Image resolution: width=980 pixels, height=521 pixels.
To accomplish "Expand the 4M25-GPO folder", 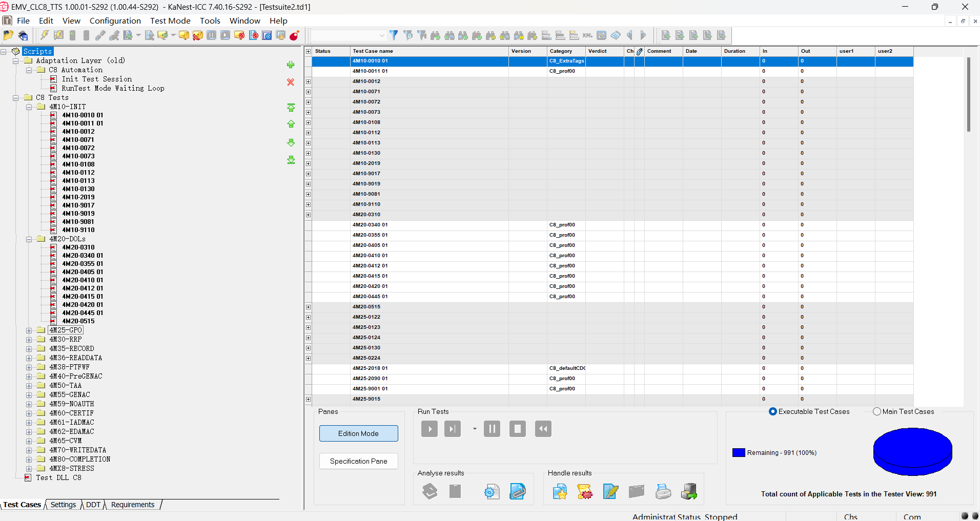I will pyautogui.click(x=29, y=330).
